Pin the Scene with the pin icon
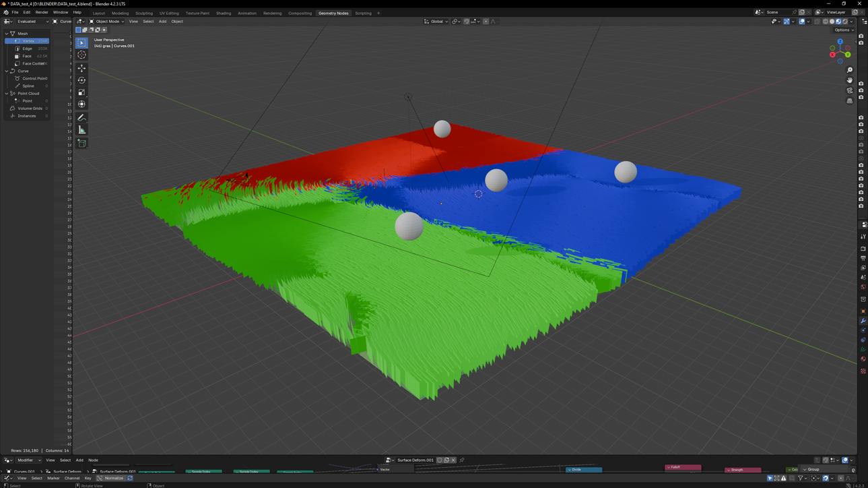868x488 pixels. tap(794, 12)
